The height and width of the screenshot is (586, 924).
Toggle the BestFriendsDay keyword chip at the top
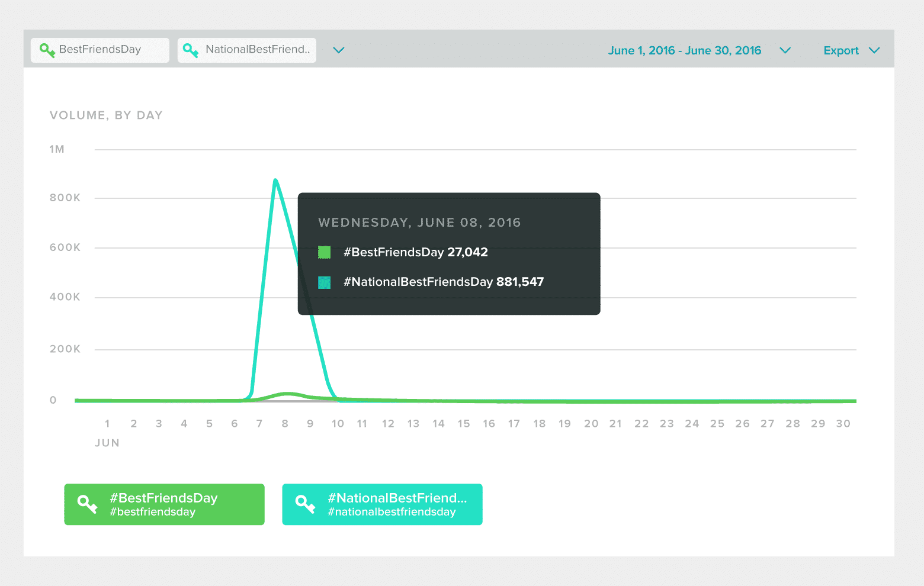click(x=100, y=50)
